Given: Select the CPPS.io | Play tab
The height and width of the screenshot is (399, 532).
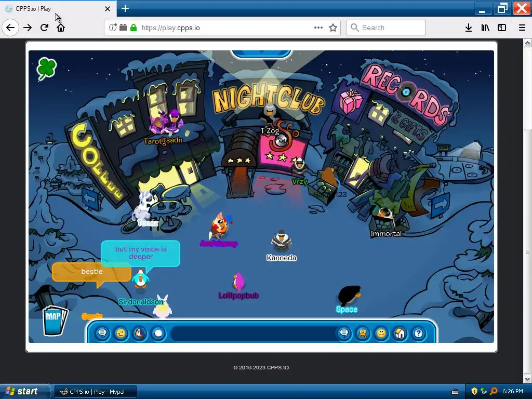Looking at the screenshot, I should [58, 9].
